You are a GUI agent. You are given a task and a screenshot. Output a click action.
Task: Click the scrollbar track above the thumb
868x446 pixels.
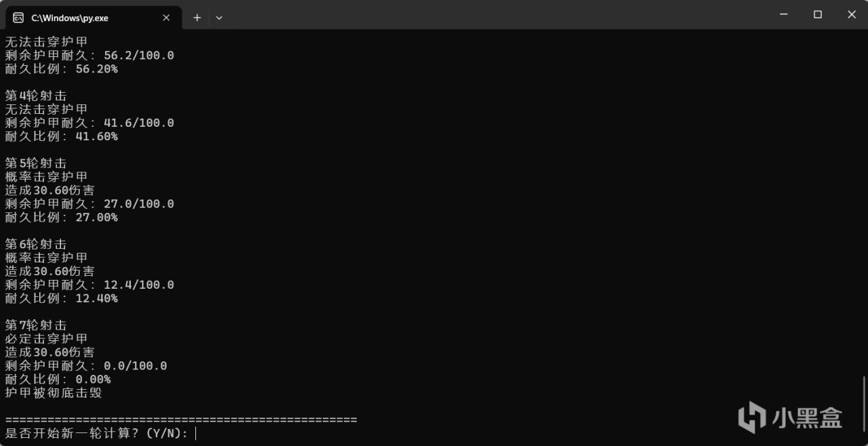[x=864, y=203]
